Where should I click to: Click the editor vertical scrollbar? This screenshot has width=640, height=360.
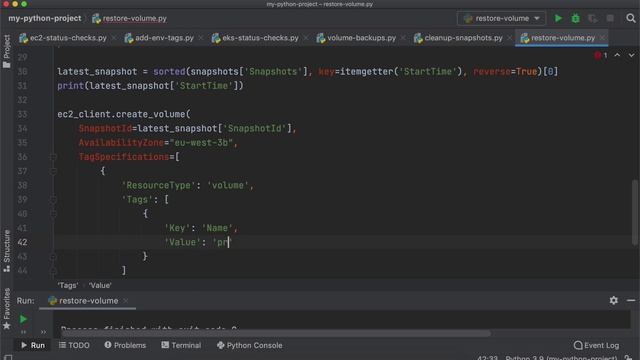tap(635, 212)
